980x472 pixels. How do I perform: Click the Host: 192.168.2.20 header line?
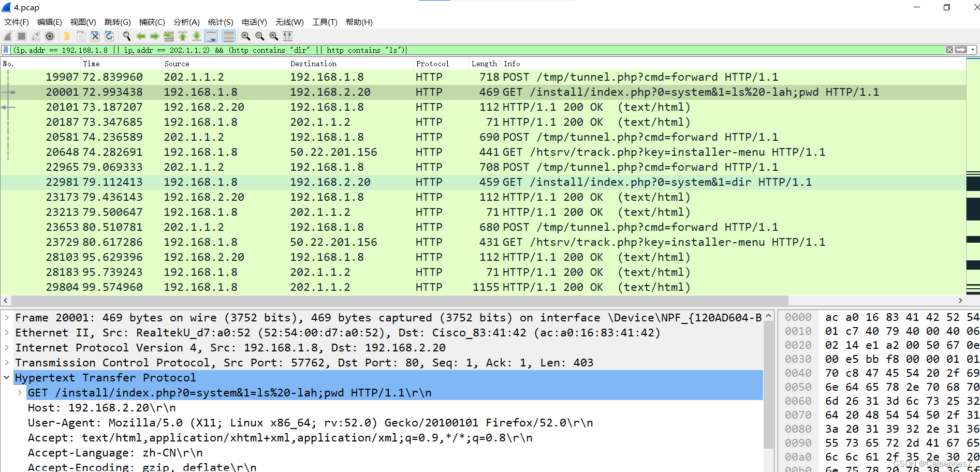[102, 408]
